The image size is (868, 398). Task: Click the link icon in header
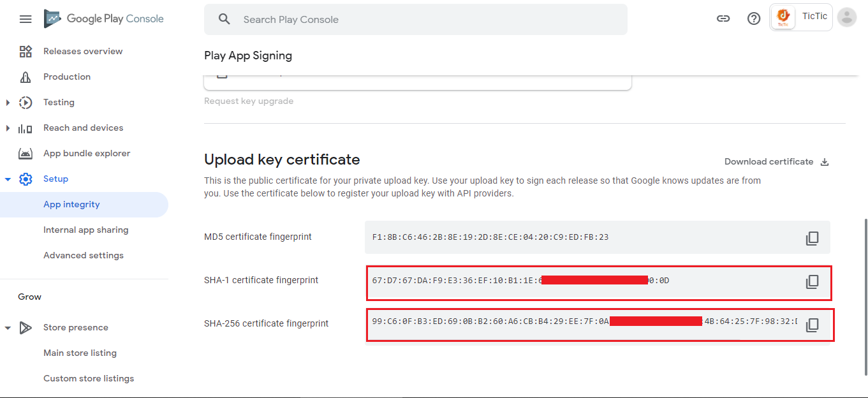pos(723,19)
